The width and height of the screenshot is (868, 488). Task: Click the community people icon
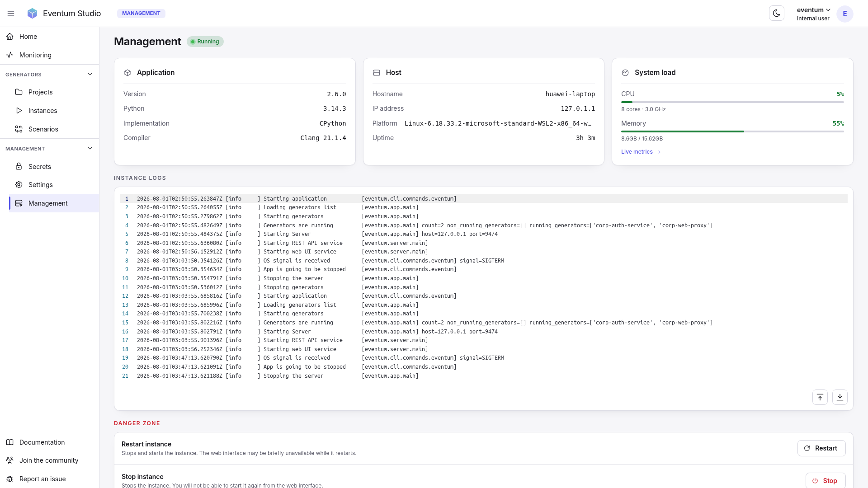(10, 460)
